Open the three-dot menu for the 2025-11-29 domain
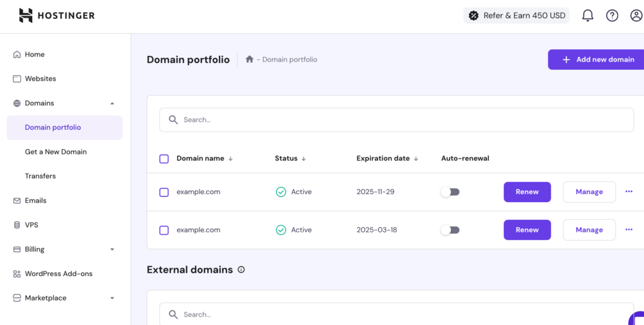644x325 pixels. (629, 191)
